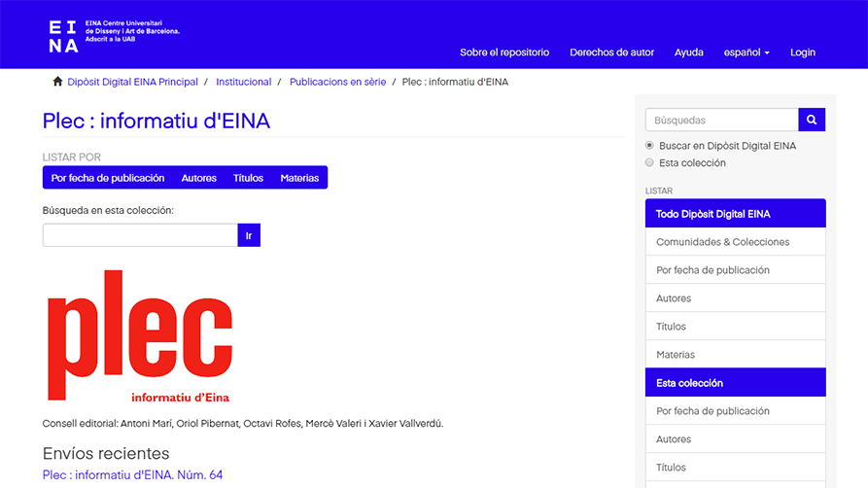The height and width of the screenshot is (488, 868).
Task: Focus the collection search input field
Action: pos(140,235)
